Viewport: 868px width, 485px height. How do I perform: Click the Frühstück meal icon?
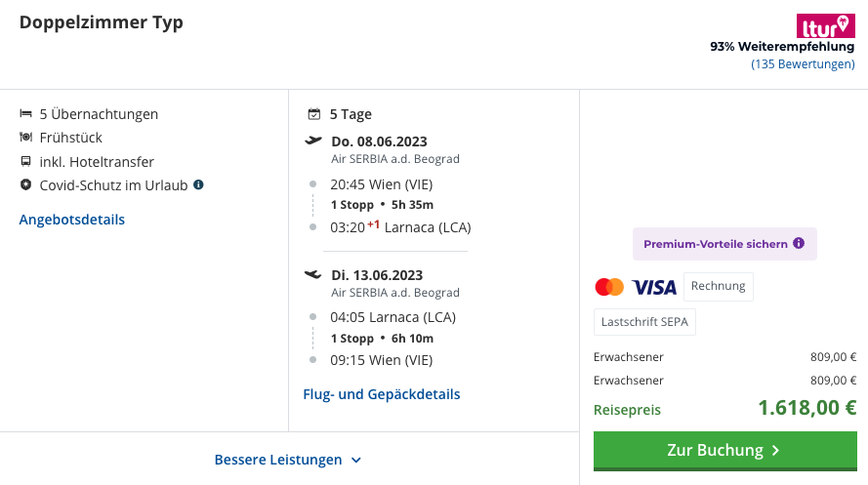(26, 137)
